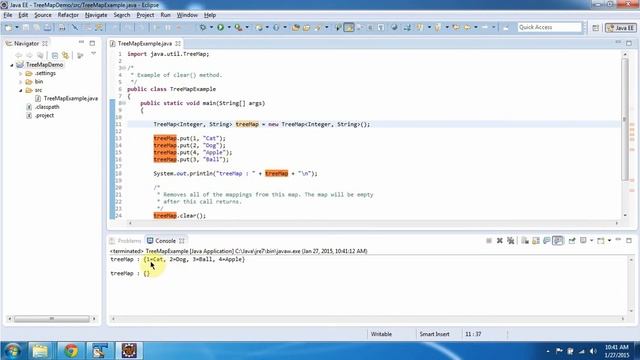Toggle Link with Editor in Navigator

[x=65, y=55]
